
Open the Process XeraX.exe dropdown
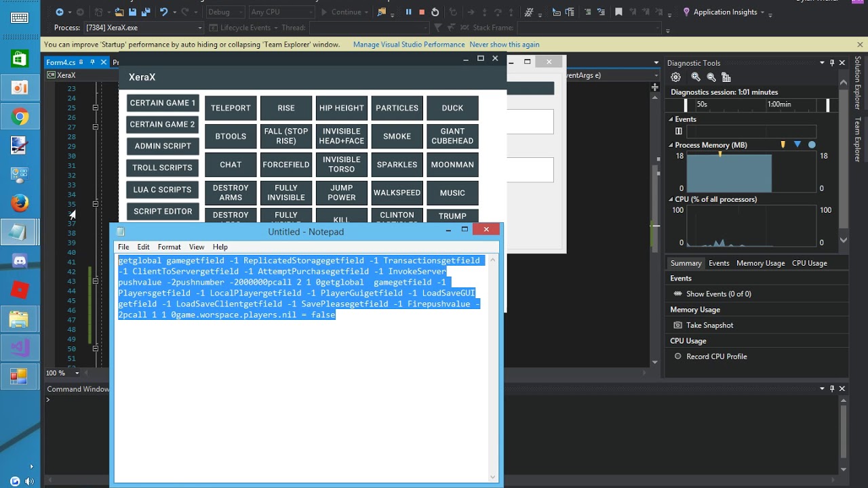coord(143,28)
